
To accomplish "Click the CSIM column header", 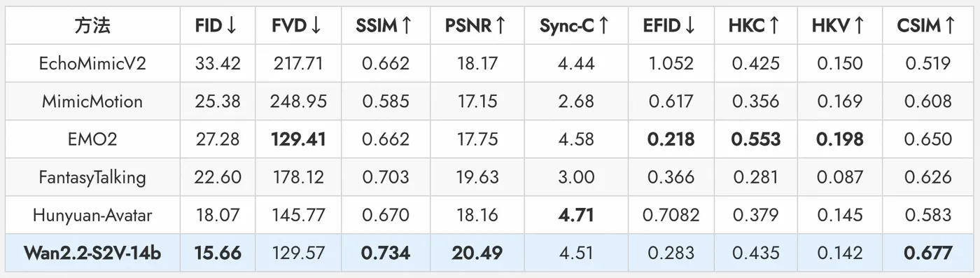I will pos(926,26).
